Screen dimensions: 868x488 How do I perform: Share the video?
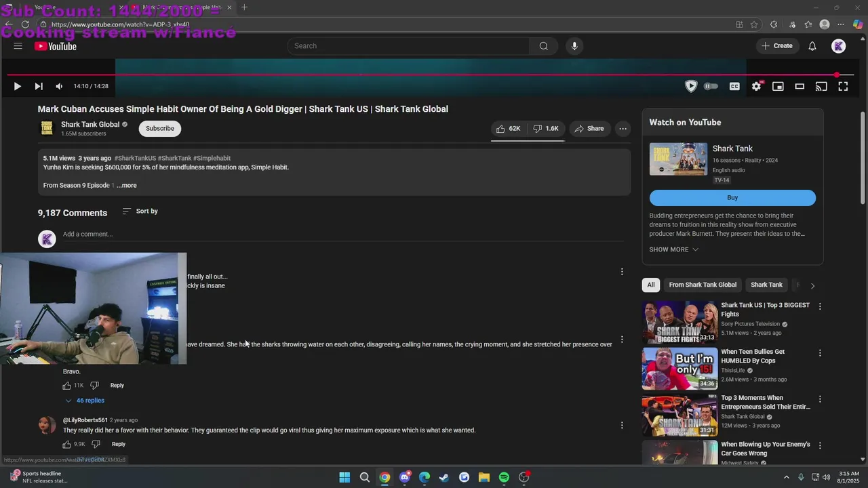pyautogui.click(x=589, y=128)
